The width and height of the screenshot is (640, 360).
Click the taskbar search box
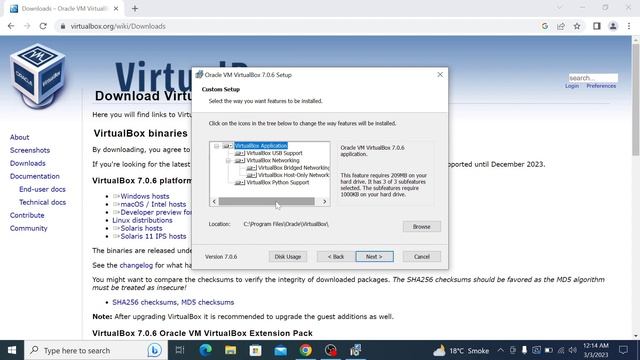click(x=96, y=350)
